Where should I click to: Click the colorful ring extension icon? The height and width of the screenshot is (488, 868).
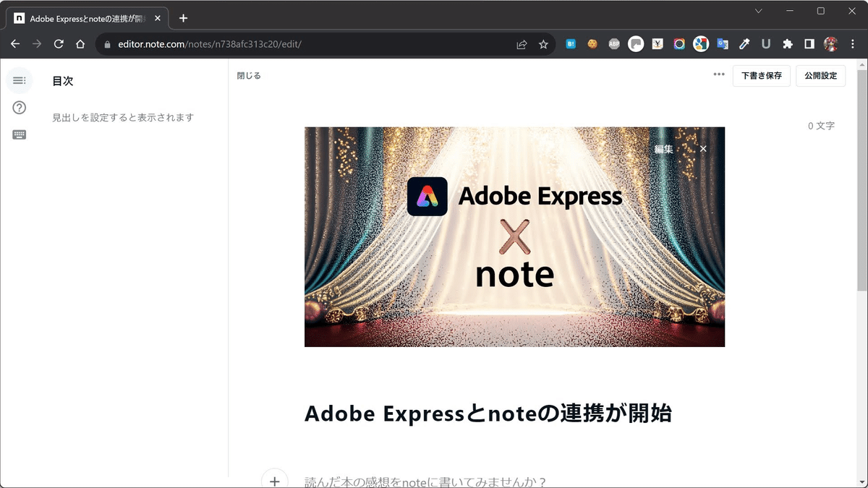coord(679,44)
